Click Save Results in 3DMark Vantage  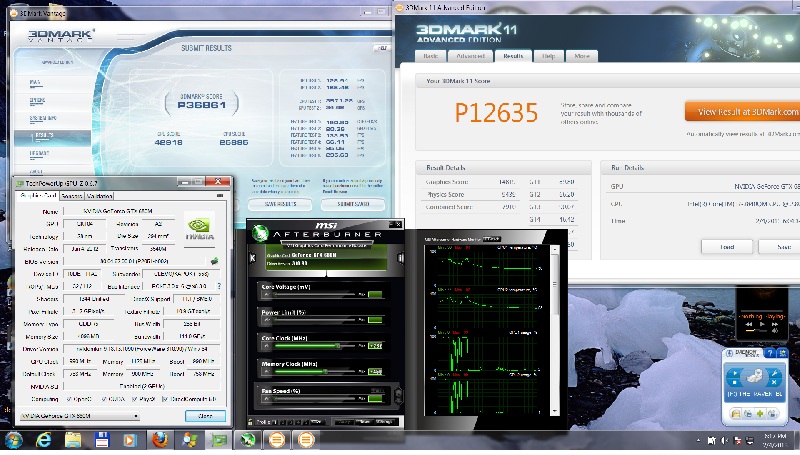[x=280, y=204]
